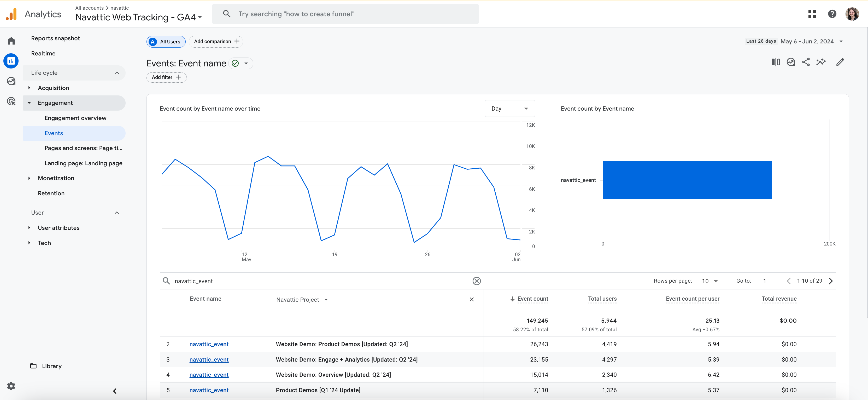Go to previous page of table results
Screen dimensions: 868x400
click(x=788, y=281)
